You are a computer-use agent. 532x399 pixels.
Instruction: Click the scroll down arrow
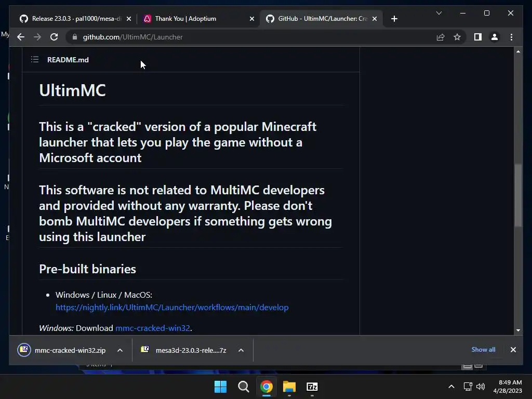(x=518, y=330)
